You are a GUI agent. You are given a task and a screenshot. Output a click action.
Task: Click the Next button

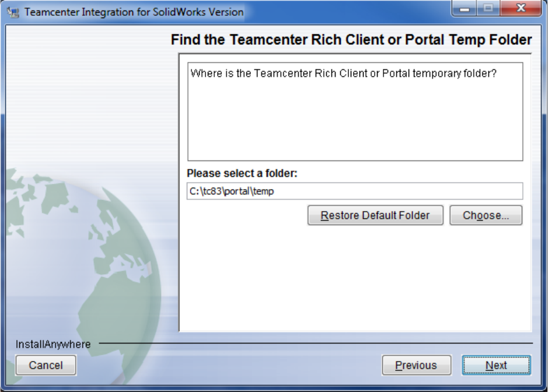496,365
